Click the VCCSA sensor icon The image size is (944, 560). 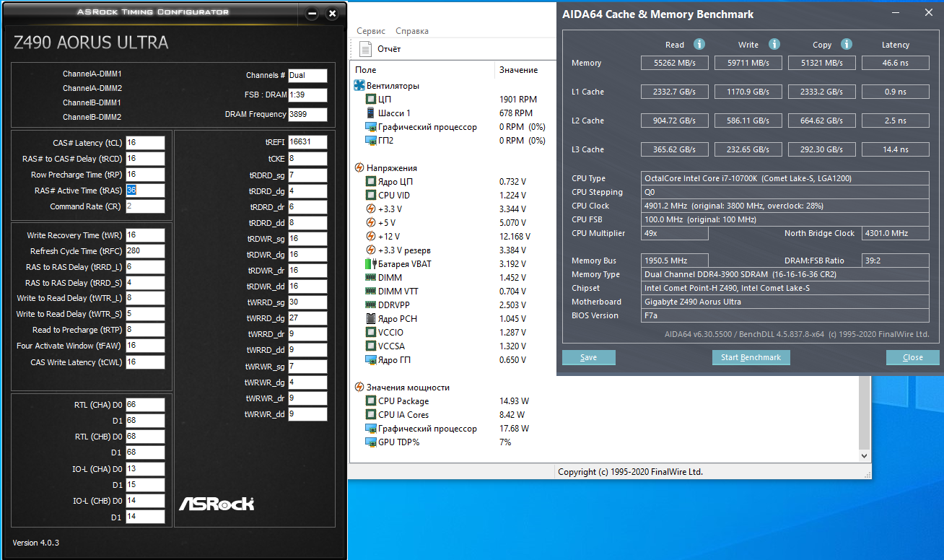(371, 346)
